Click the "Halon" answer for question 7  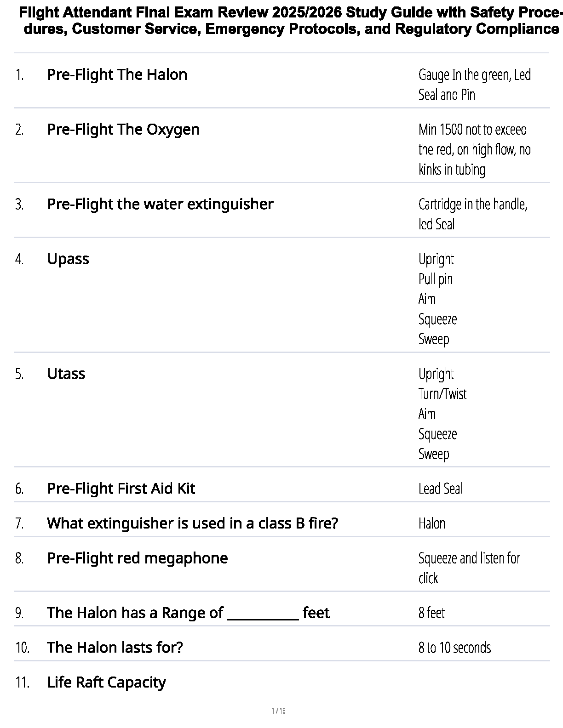tap(431, 523)
